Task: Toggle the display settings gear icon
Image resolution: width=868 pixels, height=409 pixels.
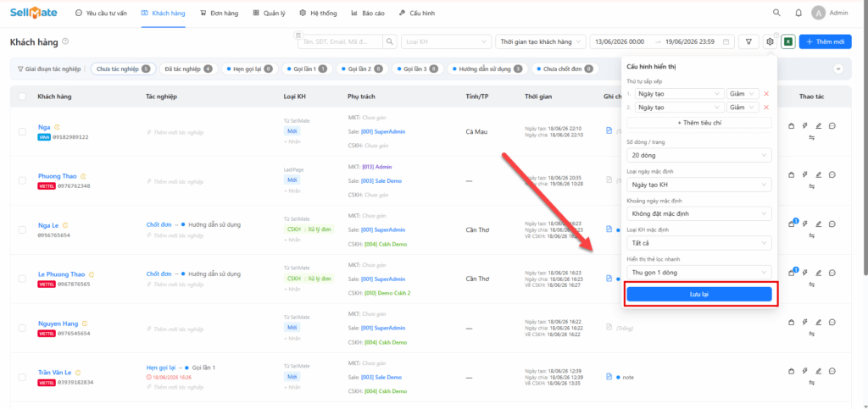Action: tap(770, 41)
